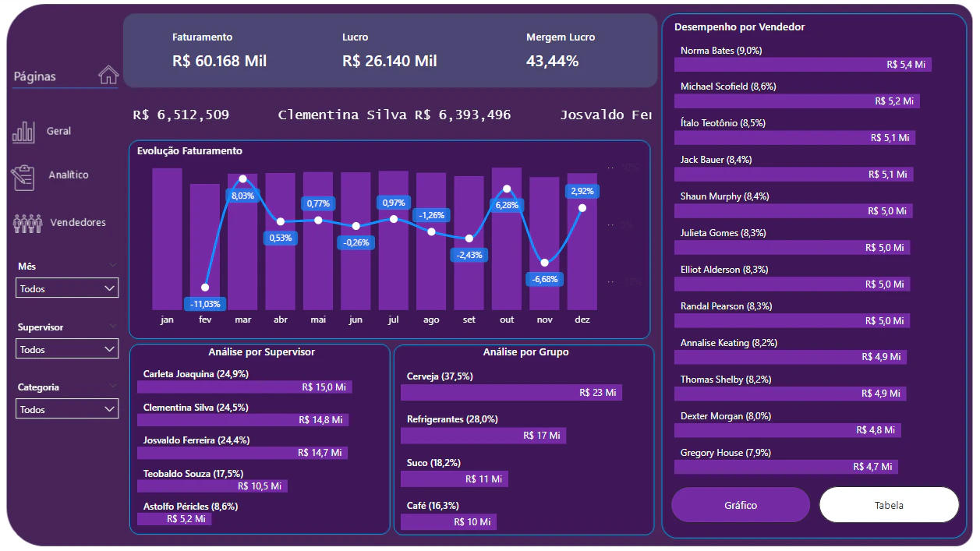Select Randal Pearson vendor bar
This screenshot has height=551, width=980.
coord(791,320)
